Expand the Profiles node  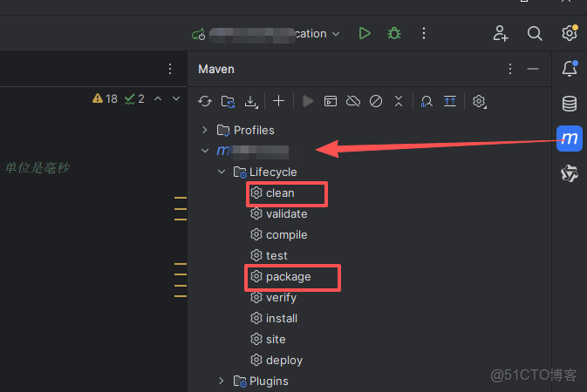click(x=204, y=130)
